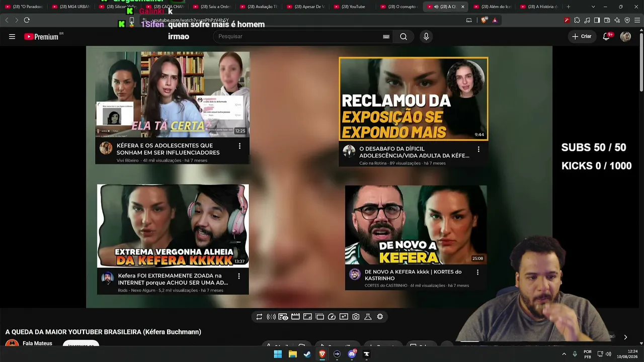
Task: Click the Criar create button
Action: [582, 36]
